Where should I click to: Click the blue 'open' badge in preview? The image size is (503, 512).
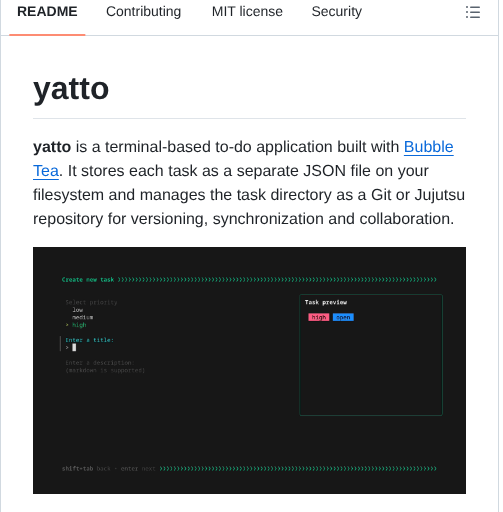point(343,317)
